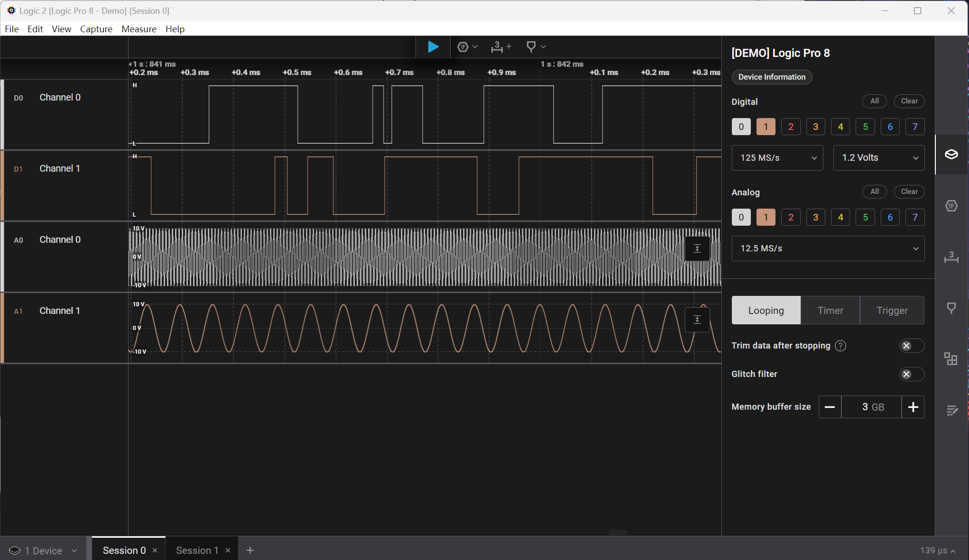Decrease memory buffer size
This screenshot has width=969, height=560.
point(830,407)
